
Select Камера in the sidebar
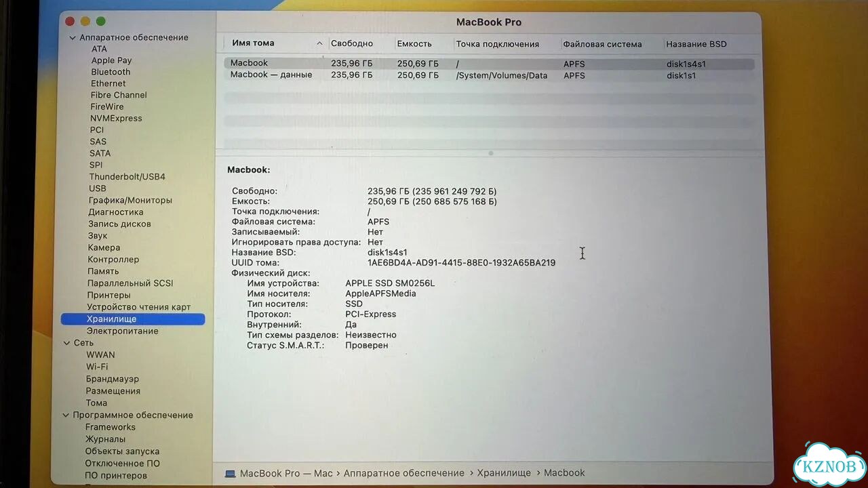104,247
